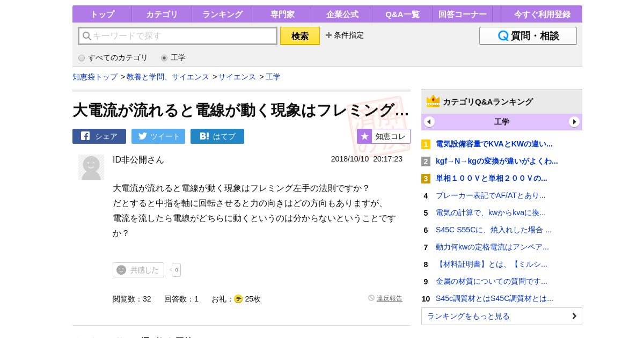Open ranking 8: 【材料証明書】とは
Image resolution: width=644 pixels, height=338 pixels.
(x=492, y=264)
